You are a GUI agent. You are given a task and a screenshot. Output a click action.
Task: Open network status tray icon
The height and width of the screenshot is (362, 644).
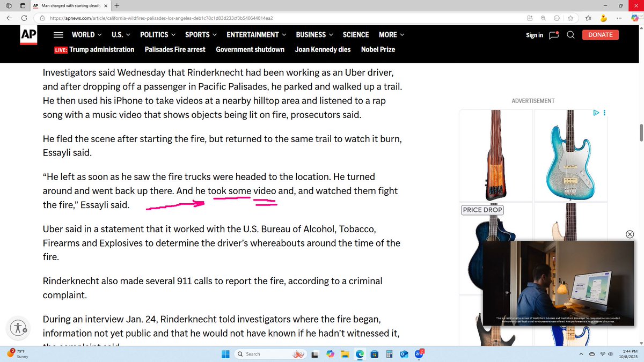tap(603, 354)
